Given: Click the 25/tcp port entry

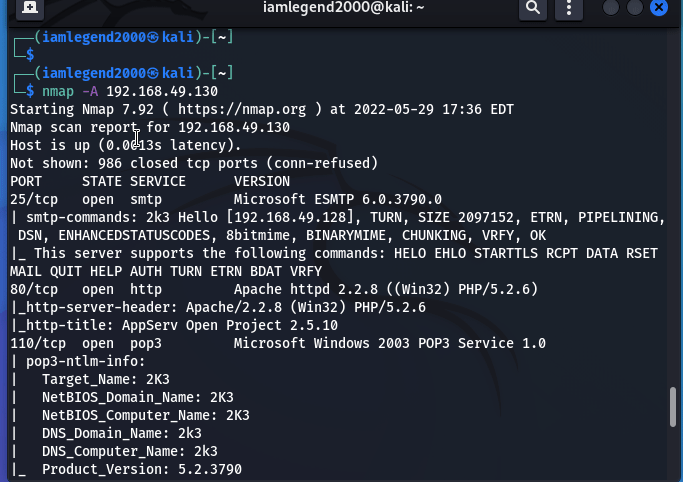Looking at the screenshot, I should (34, 199).
